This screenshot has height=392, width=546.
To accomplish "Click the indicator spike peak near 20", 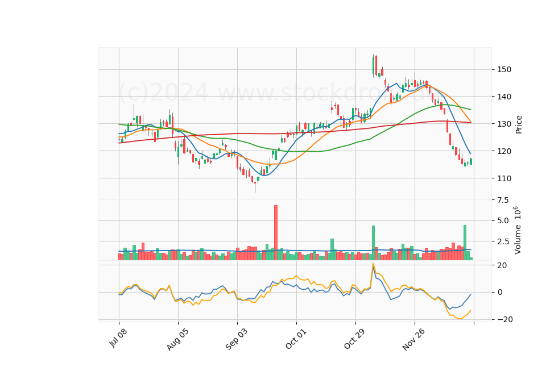I will click(373, 263).
